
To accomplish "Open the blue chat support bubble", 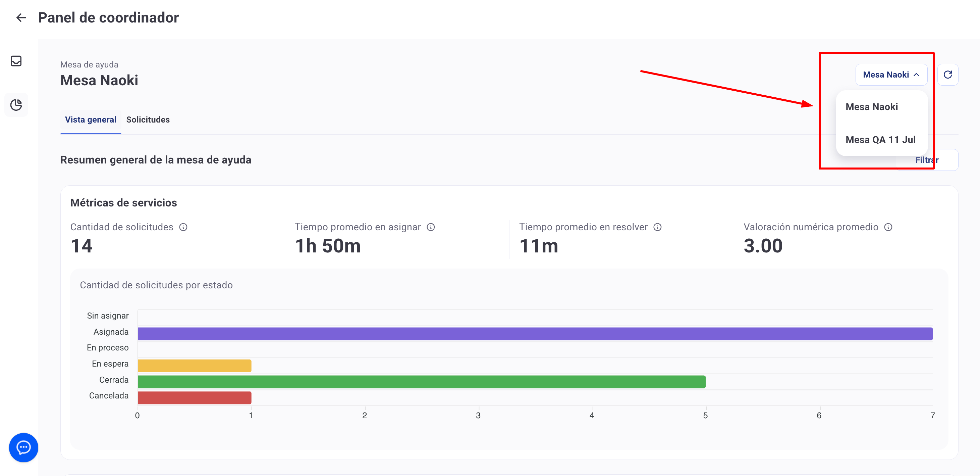I will pos(23,447).
